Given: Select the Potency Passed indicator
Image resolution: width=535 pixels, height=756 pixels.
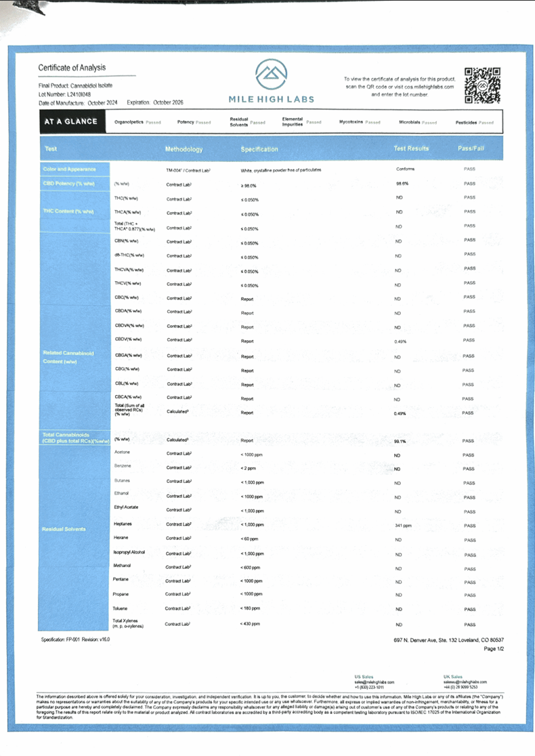Looking at the screenshot, I should point(194,123).
